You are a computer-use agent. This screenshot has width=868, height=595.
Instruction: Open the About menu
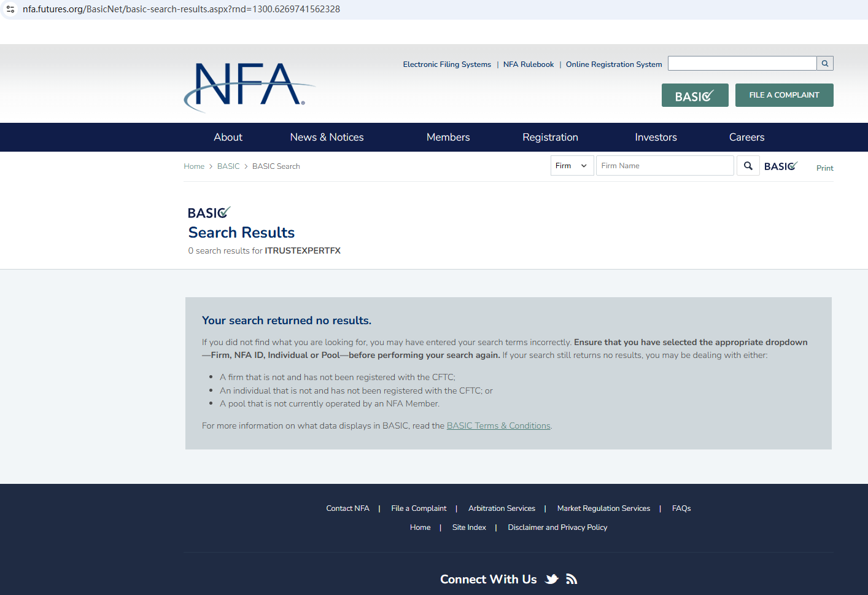tap(228, 138)
